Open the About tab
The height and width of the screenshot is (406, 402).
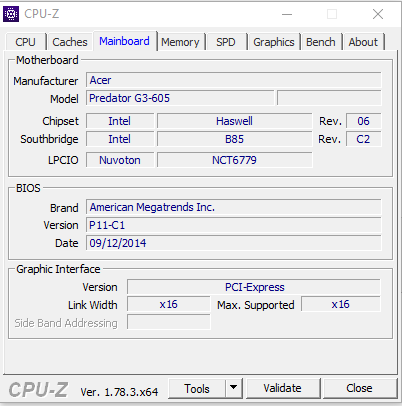[363, 42]
